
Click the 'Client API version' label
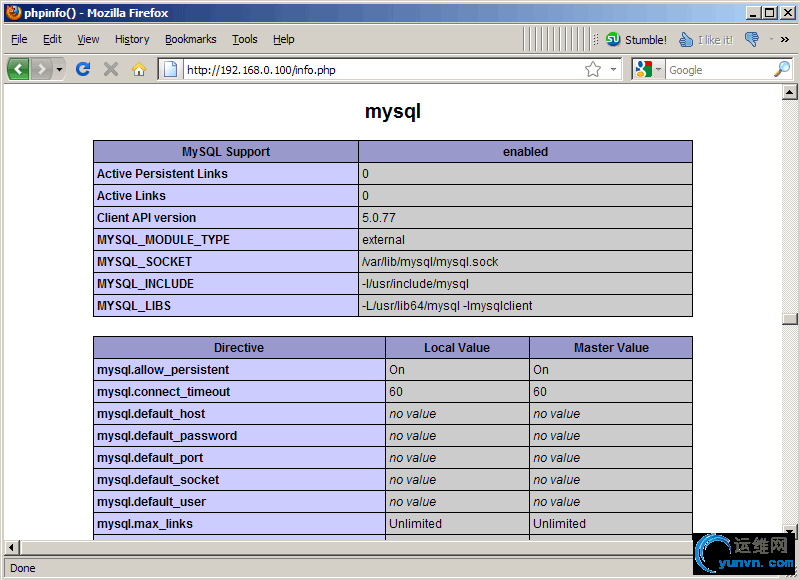(x=146, y=218)
